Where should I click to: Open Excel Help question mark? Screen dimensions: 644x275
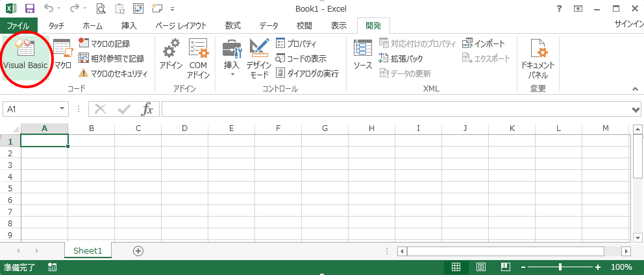point(559,8)
